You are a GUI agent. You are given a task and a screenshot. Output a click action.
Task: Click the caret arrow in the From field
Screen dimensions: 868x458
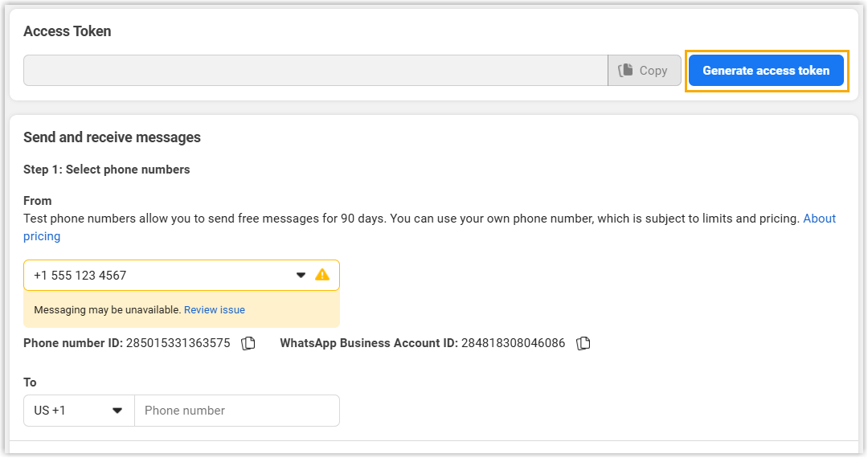tap(301, 275)
